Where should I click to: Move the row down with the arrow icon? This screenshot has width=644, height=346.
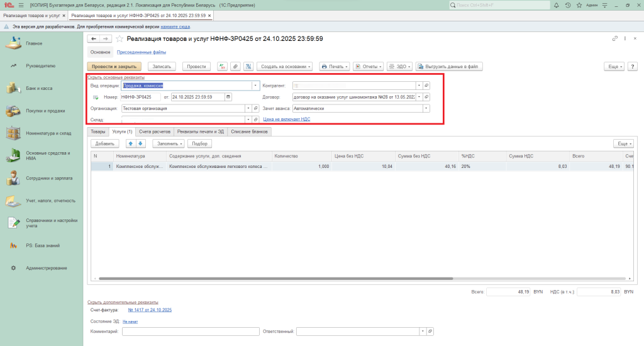pyautogui.click(x=141, y=143)
